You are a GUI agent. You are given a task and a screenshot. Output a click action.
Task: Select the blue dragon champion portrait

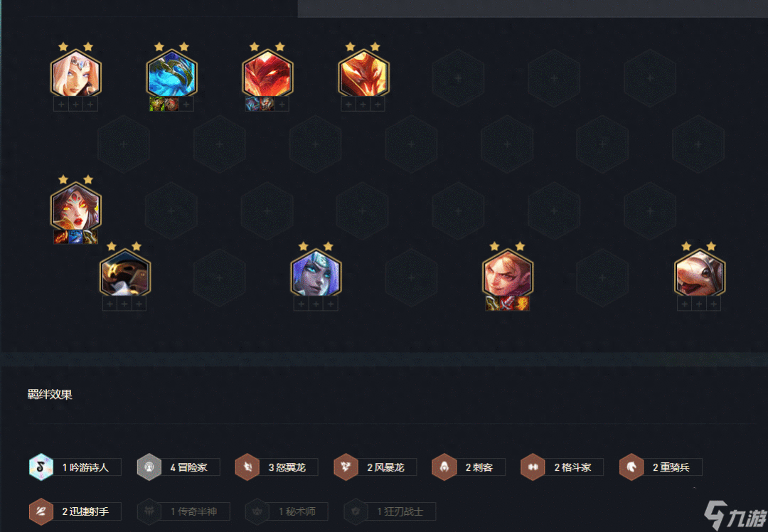coord(172,73)
